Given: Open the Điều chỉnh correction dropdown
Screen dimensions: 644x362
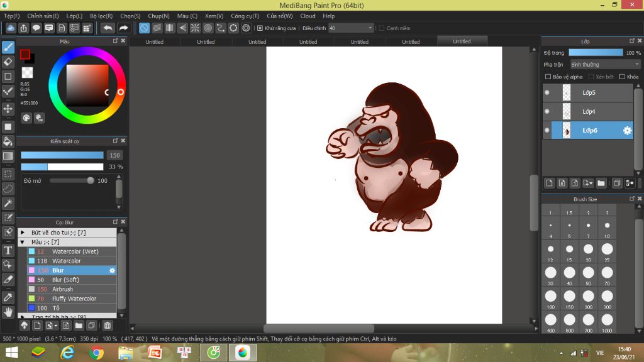Looking at the screenshot, I should click(351, 28).
